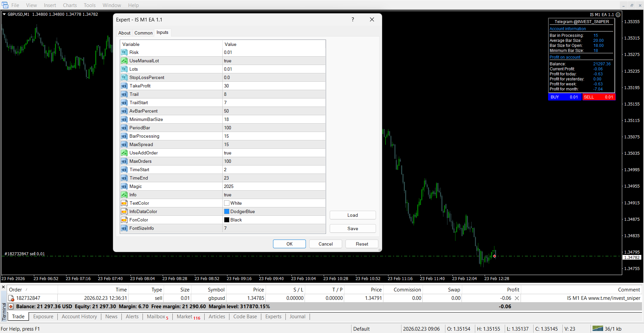Image resolution: width=644 pixels, height=333 pixels.
Task: Click the dialog help question mark
Action: 353,19
